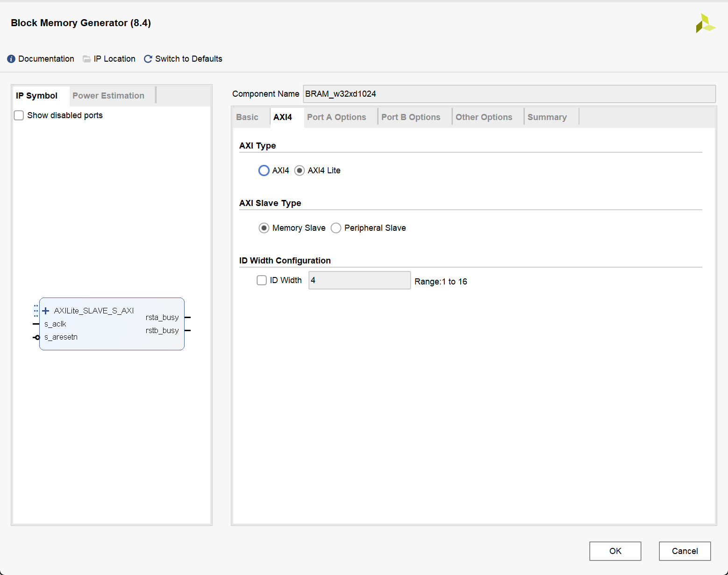Switch to the Power Estimation tab

coord(108,96)
